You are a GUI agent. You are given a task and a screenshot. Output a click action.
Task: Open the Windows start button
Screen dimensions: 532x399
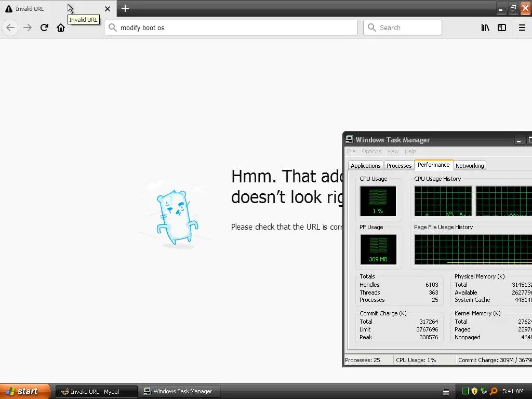pyautogui.click(x=25, y=391)
